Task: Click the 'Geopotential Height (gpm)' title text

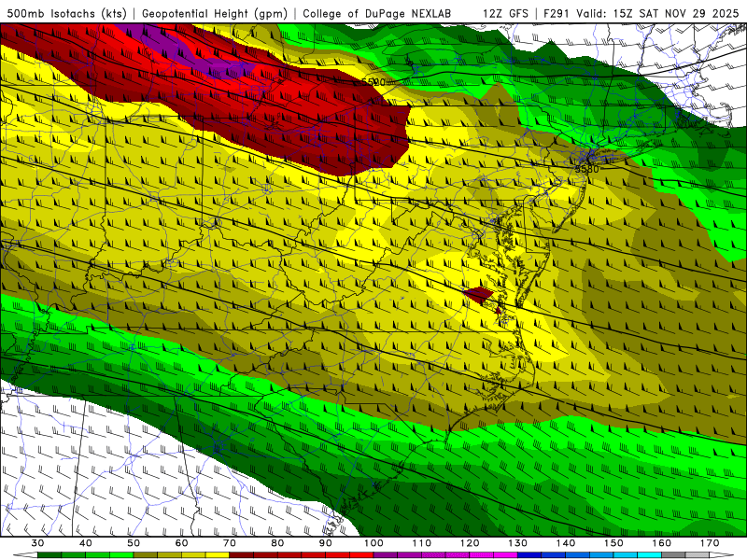Action: coord(215,13)
